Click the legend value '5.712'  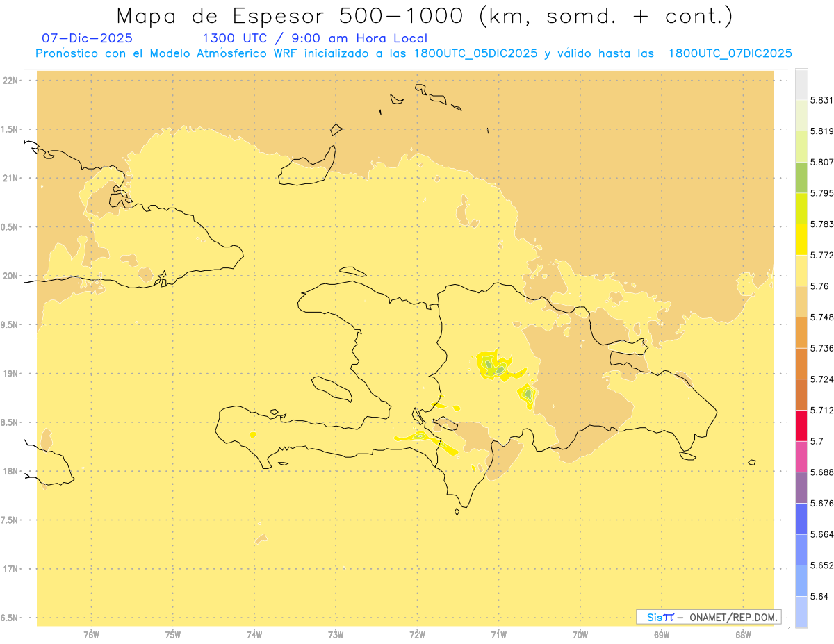[x=822, y=410]
